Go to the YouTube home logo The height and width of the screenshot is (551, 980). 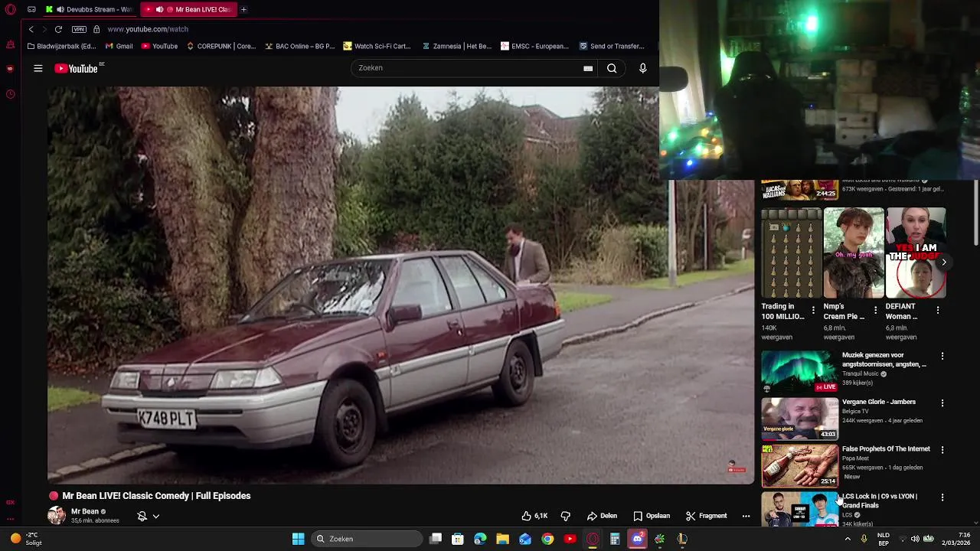77,68
